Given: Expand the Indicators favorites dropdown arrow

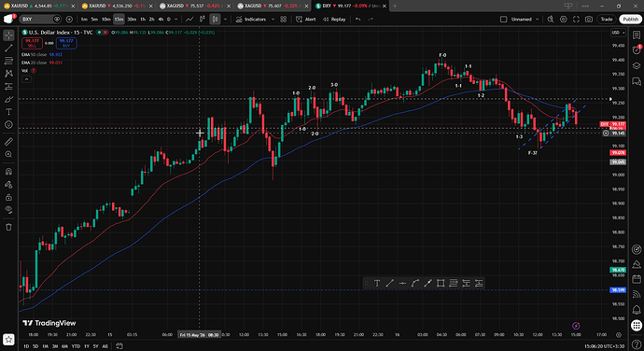Looking at the screenshot, I should 273,20.
